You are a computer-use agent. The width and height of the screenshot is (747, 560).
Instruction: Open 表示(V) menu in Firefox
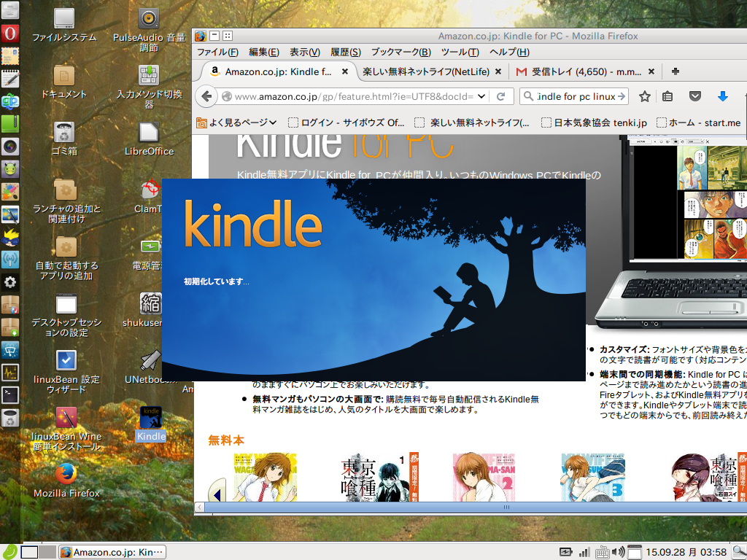click(x=305, y=52)
